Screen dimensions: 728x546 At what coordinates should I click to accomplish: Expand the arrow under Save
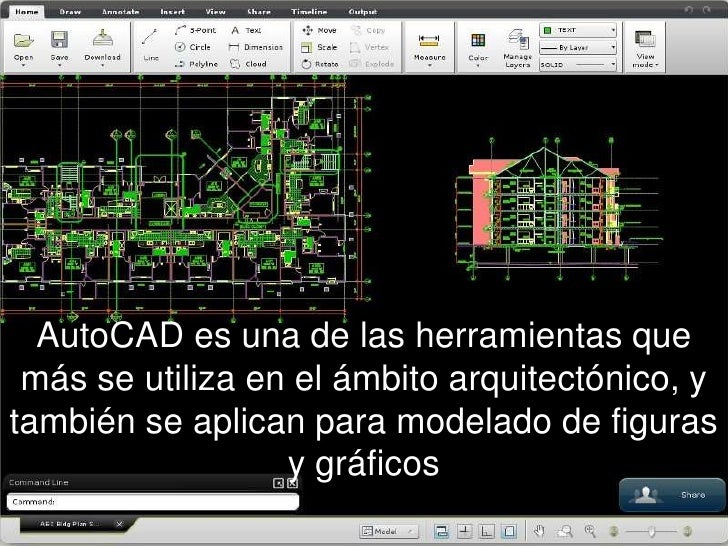pos(59,65)
